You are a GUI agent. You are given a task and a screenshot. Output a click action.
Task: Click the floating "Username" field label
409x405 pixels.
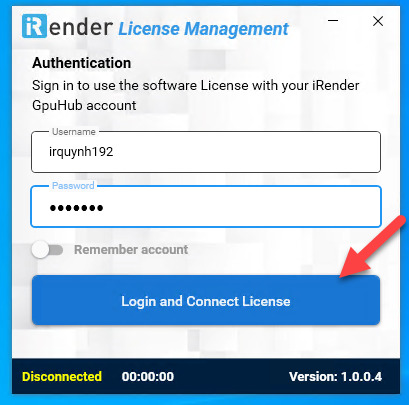74,132
